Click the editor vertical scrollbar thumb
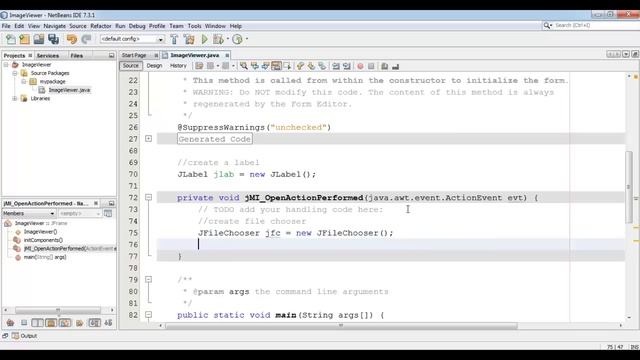The image size is (640, 360). [x=629, y=187]
